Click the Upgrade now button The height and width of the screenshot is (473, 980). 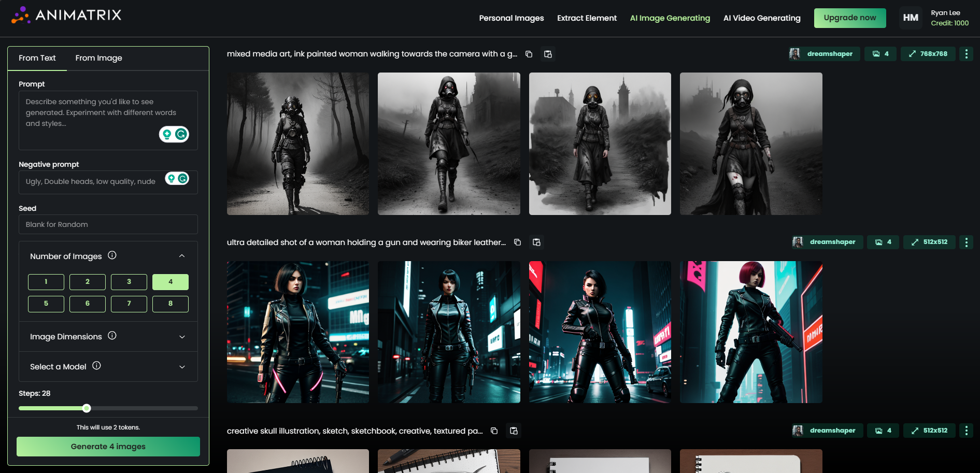tap(850, 18)
